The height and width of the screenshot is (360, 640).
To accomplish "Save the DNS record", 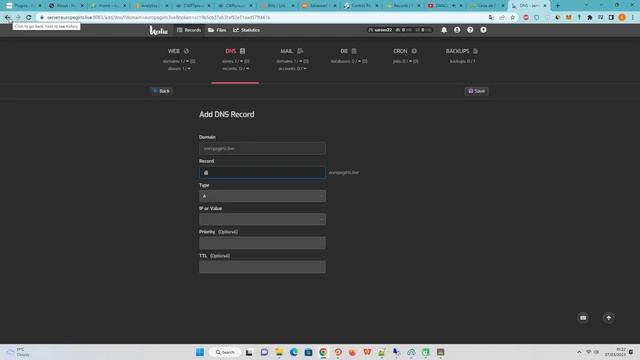I will tap(476, 91).
